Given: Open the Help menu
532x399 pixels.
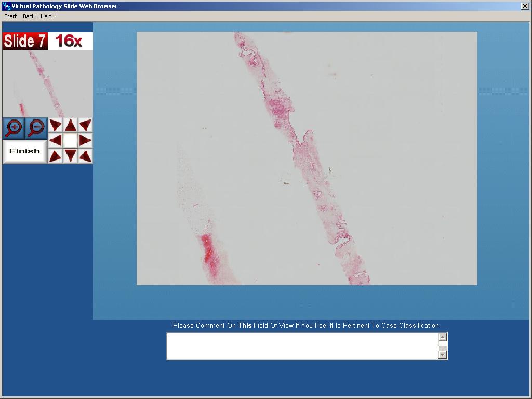Looking at the screenshot, I should pos(46,16).
